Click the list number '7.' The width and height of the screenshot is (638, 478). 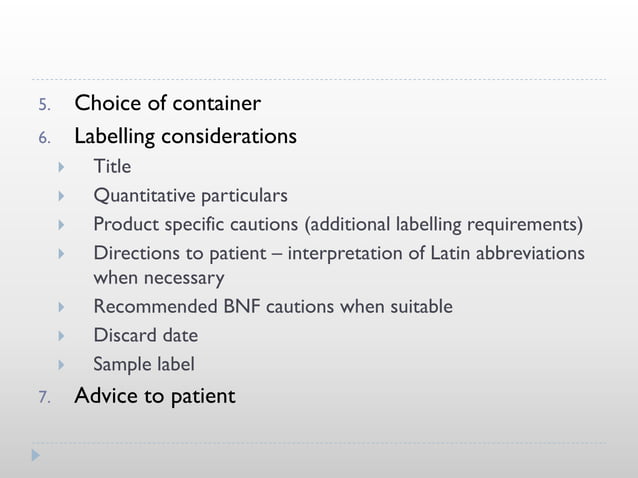coord(43,398)
